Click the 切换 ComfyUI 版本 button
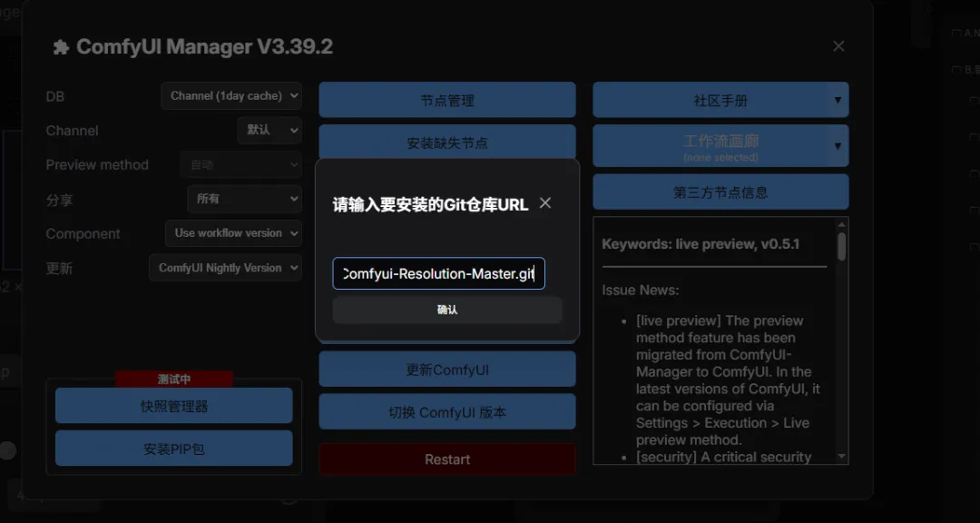 click(447, 412)
